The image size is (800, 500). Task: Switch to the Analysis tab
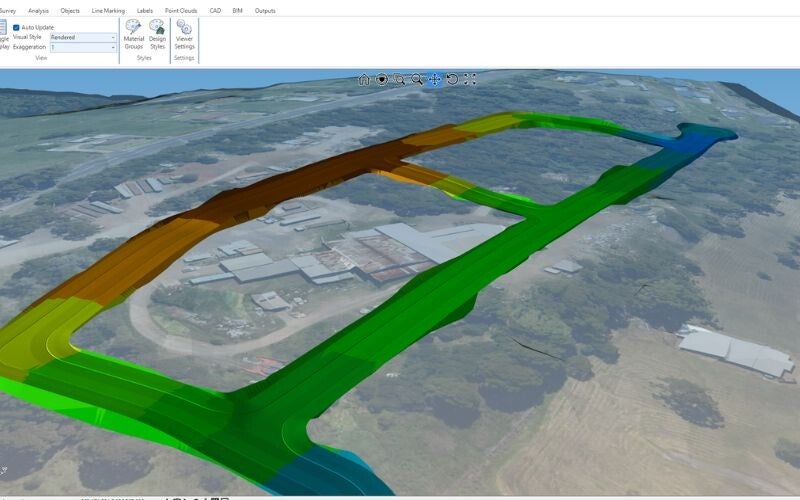(38, 10)
